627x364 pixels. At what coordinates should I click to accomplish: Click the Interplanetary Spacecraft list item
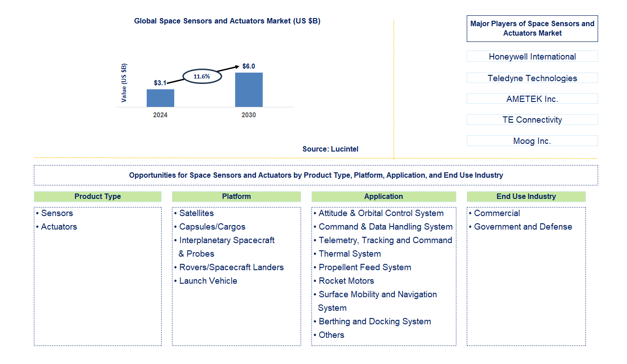point(224,247)
